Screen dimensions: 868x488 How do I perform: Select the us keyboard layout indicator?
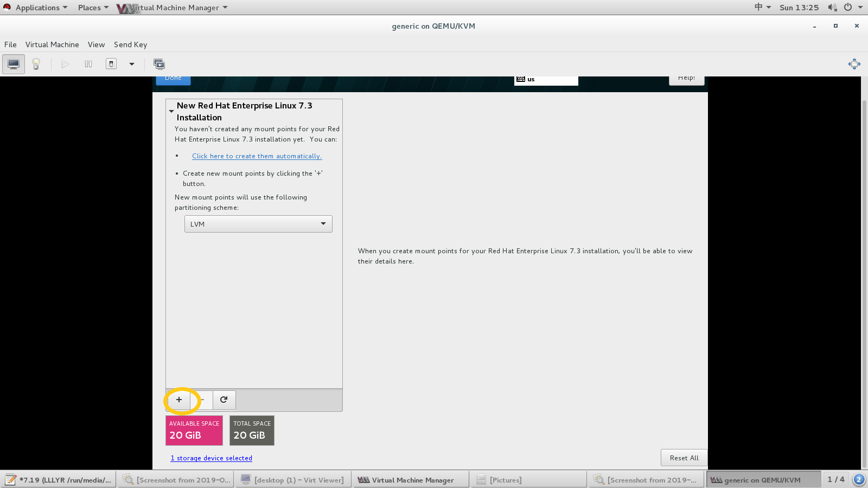click(546, 80)
